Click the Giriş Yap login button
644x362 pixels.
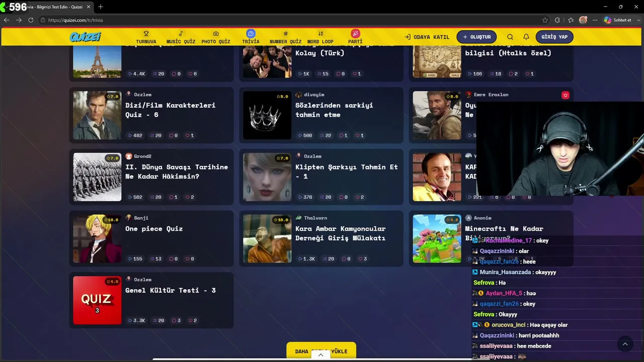(x=554, y=37)
